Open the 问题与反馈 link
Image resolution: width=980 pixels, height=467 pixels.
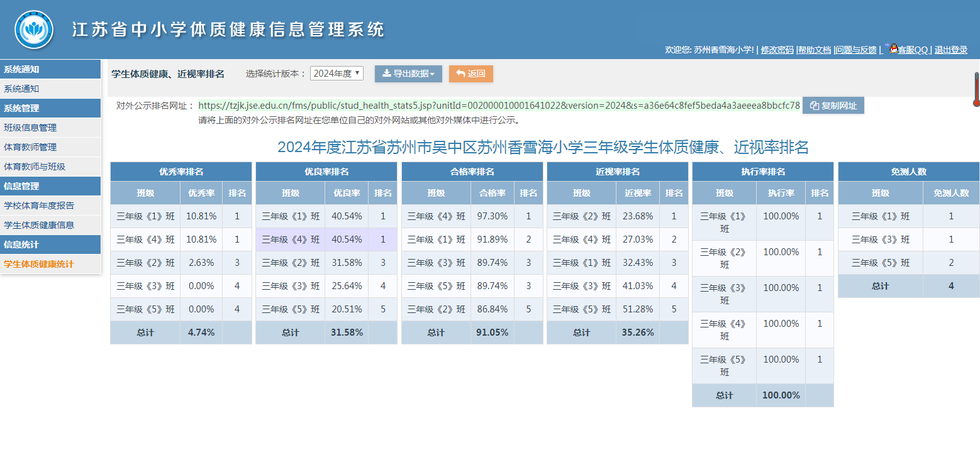(x=856, y=50)
